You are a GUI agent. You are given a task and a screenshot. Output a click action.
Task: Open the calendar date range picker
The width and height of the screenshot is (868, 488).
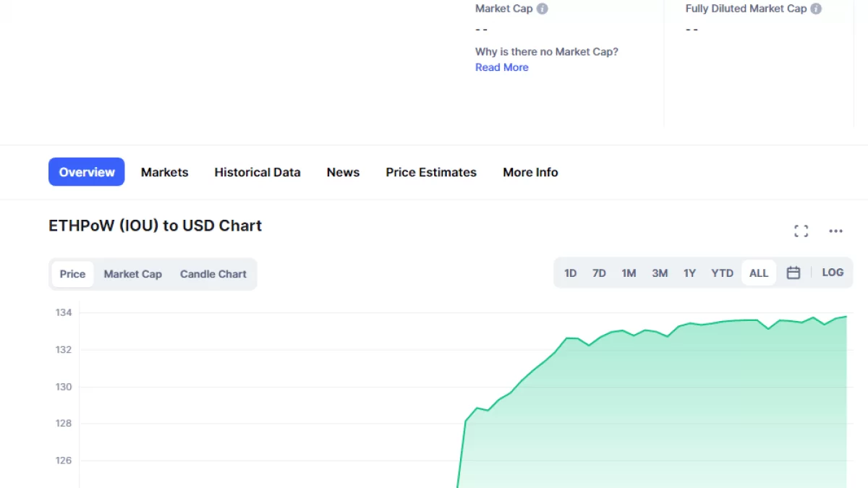tap(793, 273)
